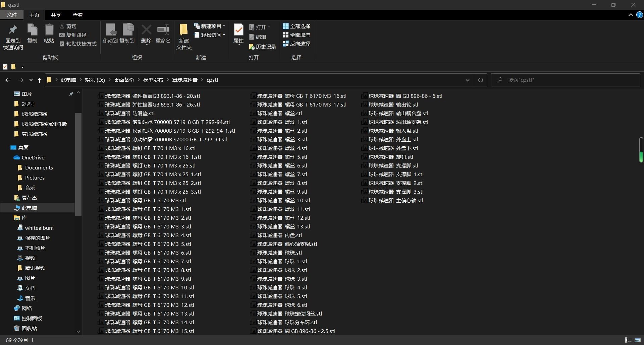Screen dimensions: 644x345
Task: Click qzstl in the breadcrumb path
Action: [212, 80]
